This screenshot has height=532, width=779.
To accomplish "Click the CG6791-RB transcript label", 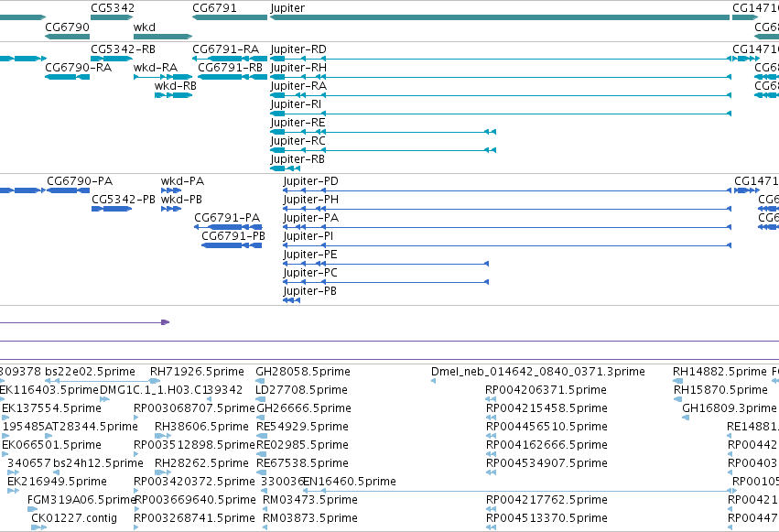I will (x=230, y=68).
